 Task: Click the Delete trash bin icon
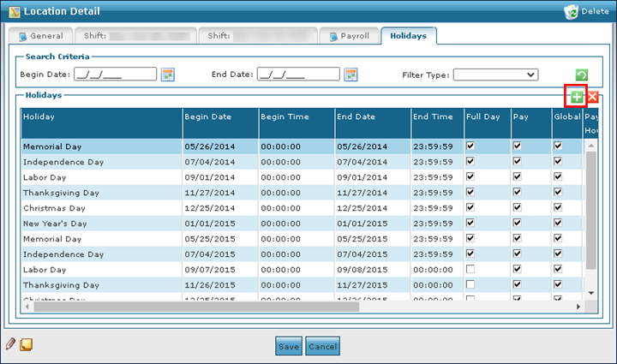(573, 11)
